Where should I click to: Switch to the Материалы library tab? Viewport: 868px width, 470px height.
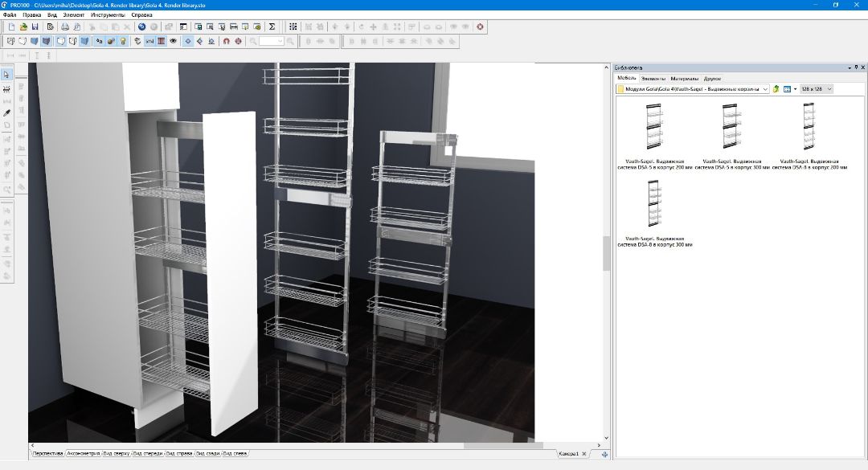(685, 79)
